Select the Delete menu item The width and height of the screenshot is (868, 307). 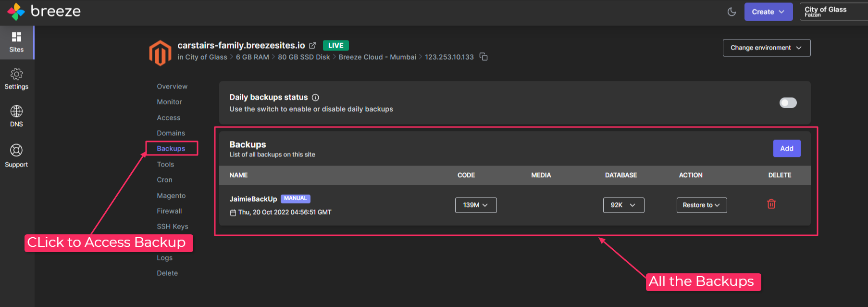tap(167, 273)
